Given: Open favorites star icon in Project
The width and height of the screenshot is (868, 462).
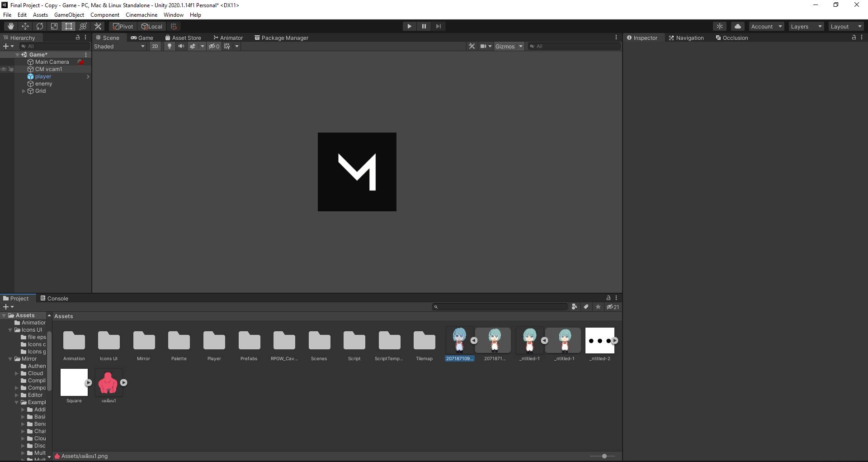Looking at the screenshot, I should click(x=598, y=307).
